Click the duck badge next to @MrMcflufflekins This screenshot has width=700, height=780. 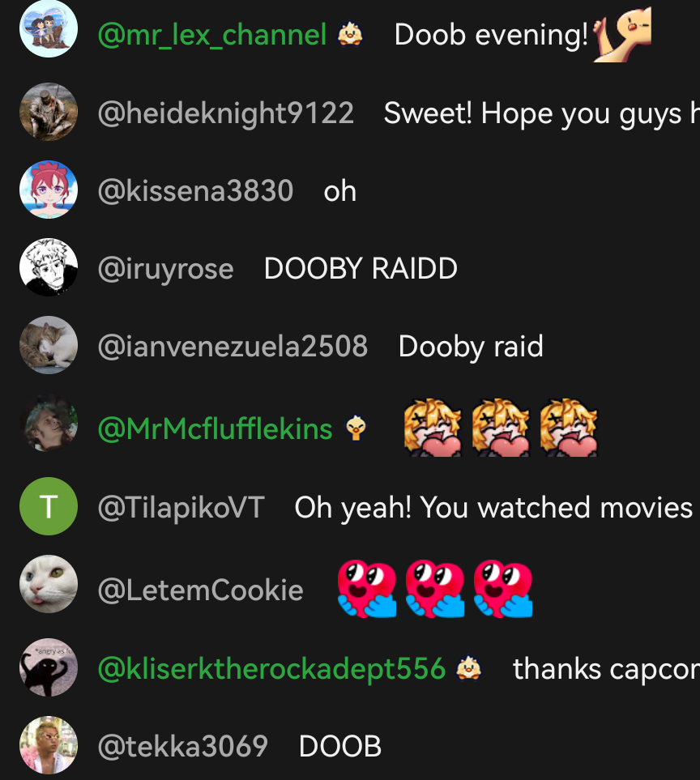[x=356, y=428]
